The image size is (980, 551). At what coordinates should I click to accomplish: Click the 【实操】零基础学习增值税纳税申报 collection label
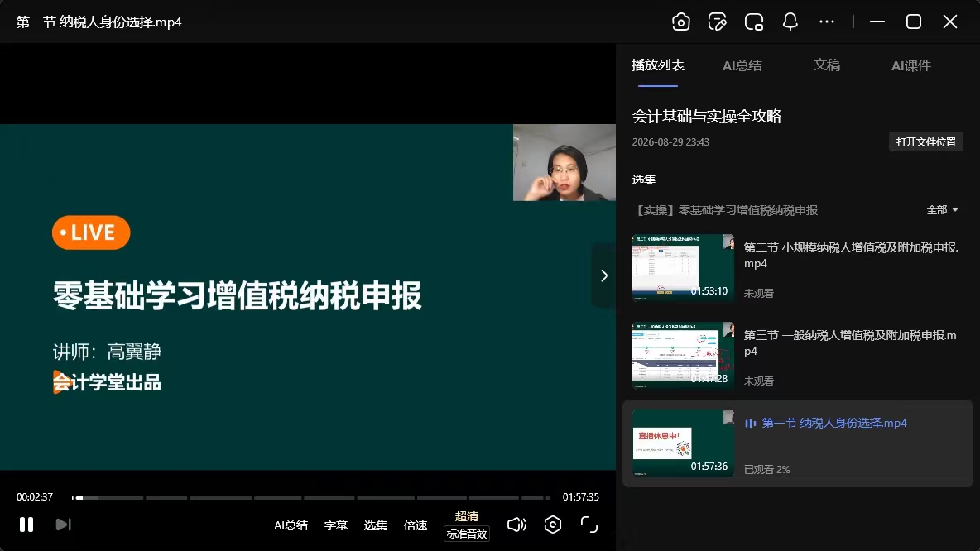(x=725, y=210)
